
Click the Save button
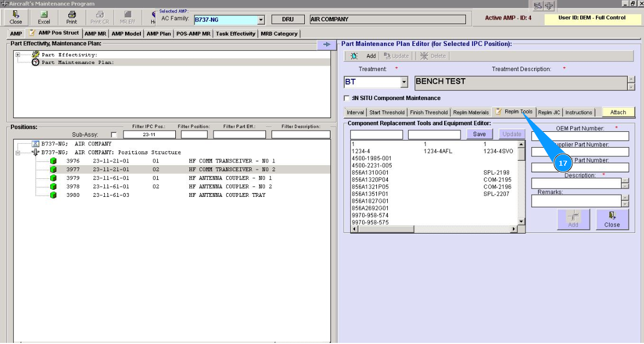479,134
